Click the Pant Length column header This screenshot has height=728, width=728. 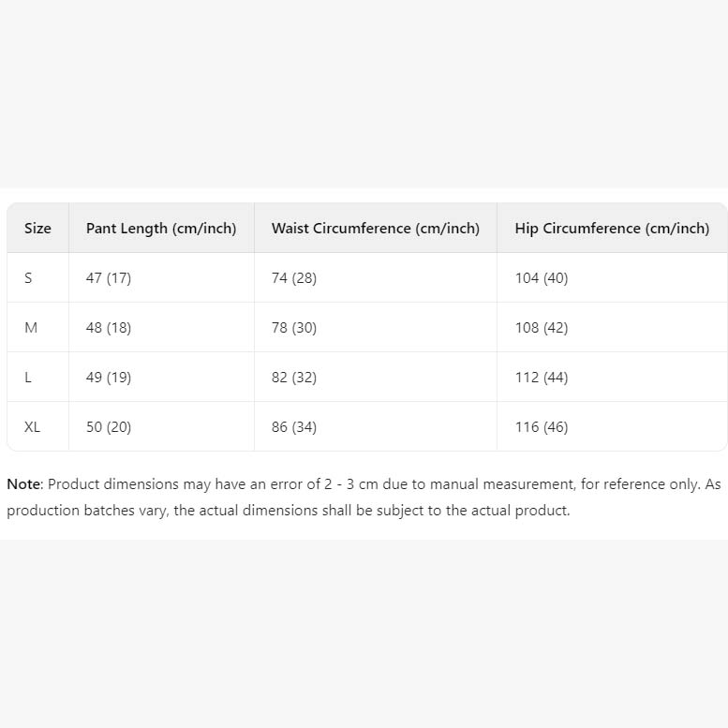[161, 229]
